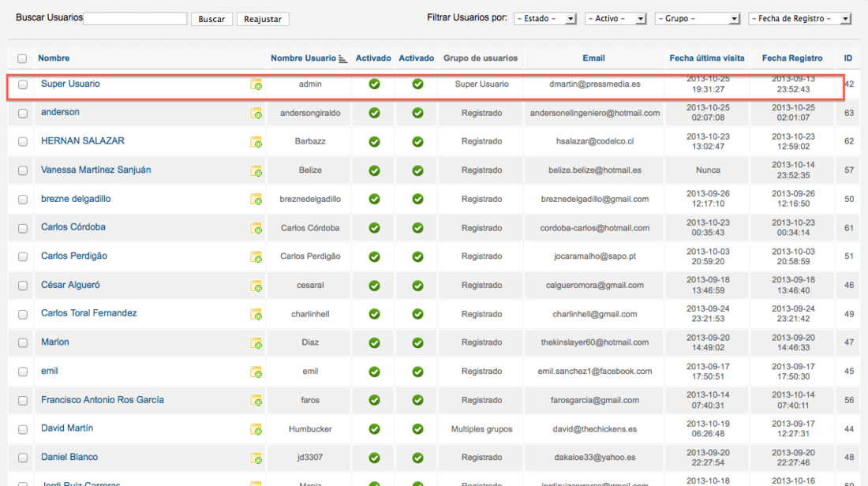
Task: Open note icon for HERNAN SALAZAR row
Action: click(256, 142)
